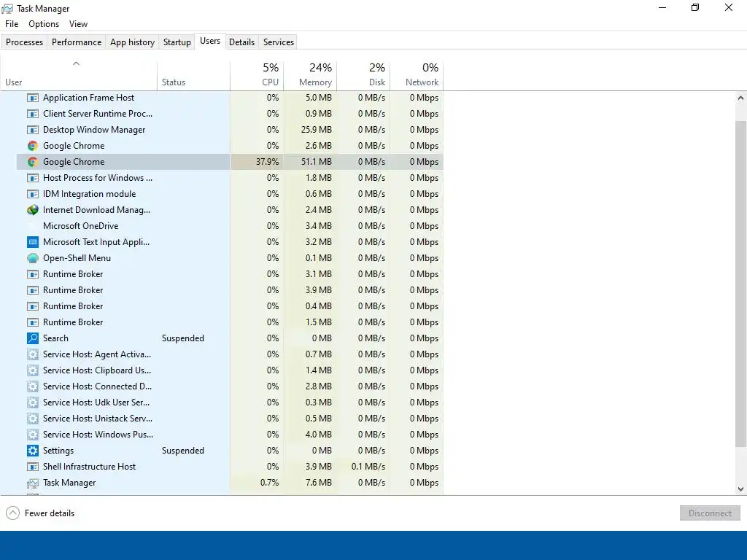This screenshot has width=747, height=560.
Task: Click the Client Server Runtime Process icon
Action: coord(32,114)
